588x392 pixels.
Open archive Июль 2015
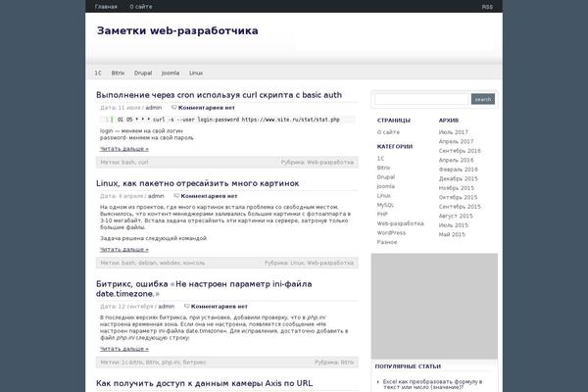pyautogui.click(x=454, y=225)
